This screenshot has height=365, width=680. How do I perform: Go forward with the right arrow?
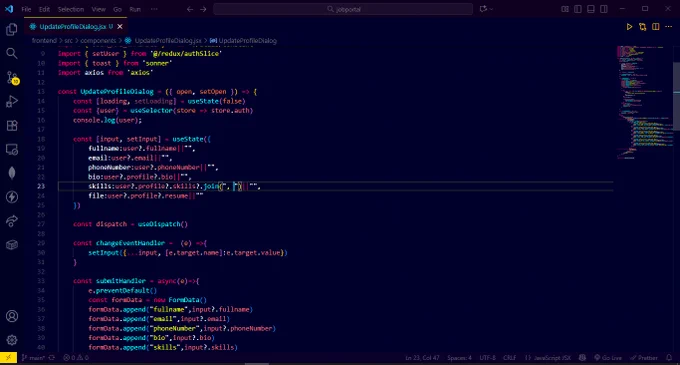tap(203, 9)
